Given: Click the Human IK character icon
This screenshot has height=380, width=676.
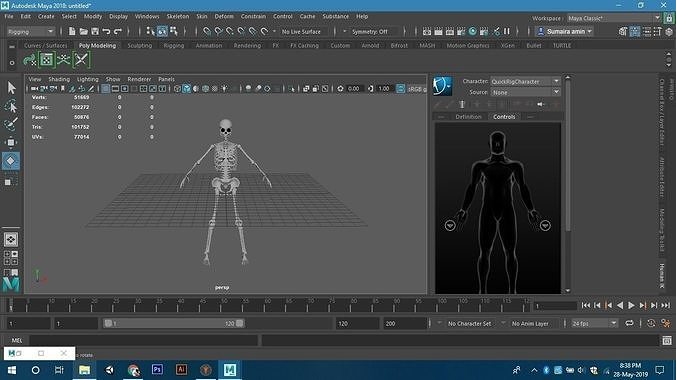Looking at the screenshot, I should coord(442,86).
